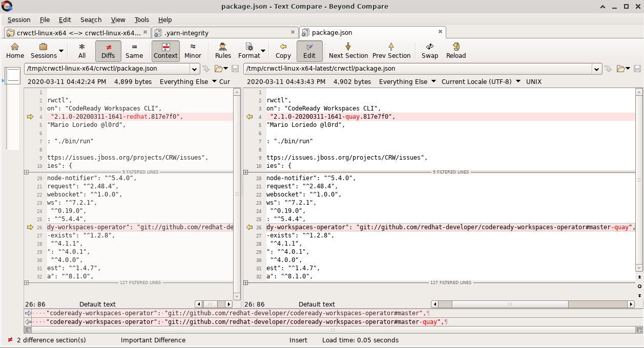Screen dimensions: 644x348
Task: Open the File menu
Action: pos(45,19)
